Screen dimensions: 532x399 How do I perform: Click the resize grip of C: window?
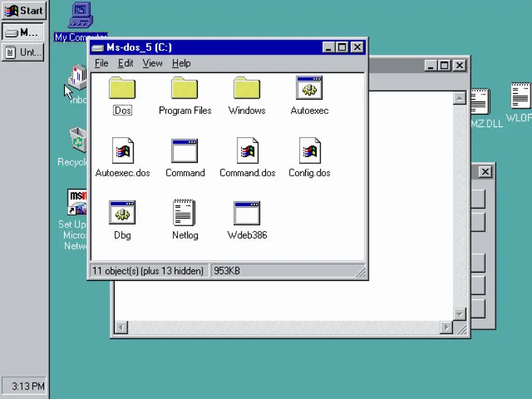tap(361, 272)
